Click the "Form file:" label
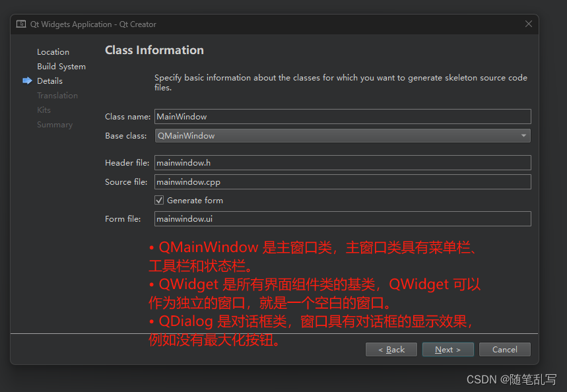567x392 pixels. [x=123, y=219]
